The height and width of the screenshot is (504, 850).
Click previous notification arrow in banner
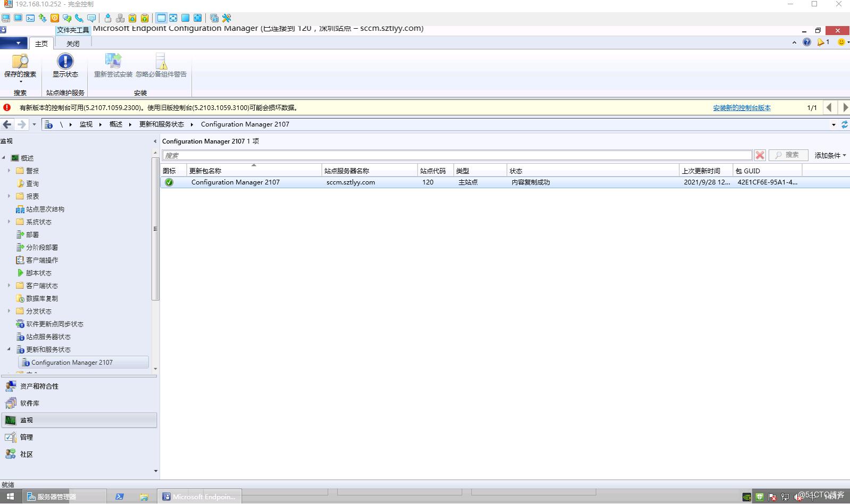(829, 107)
